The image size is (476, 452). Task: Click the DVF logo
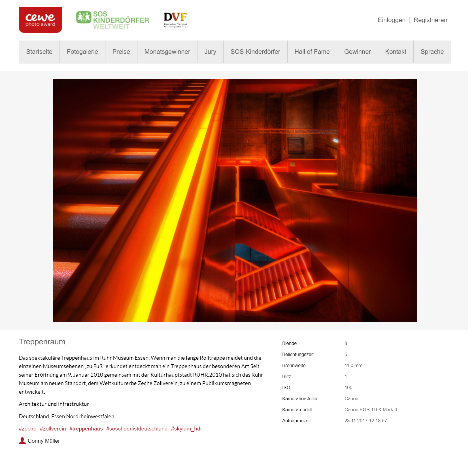click(175, 20)
